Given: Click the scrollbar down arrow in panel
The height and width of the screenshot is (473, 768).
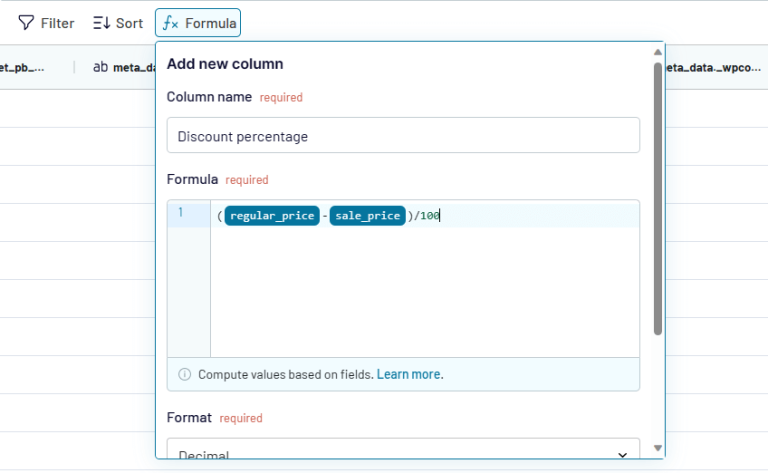Looking at the screenshot, I should pos(657,448).
